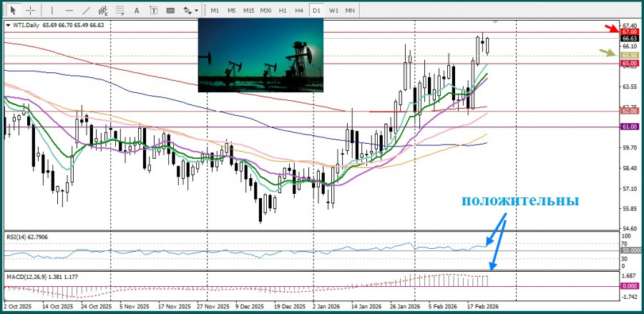This screenshot has width=644, height=314.
Task: Select the trendline drawing tool
Action: 87,10
